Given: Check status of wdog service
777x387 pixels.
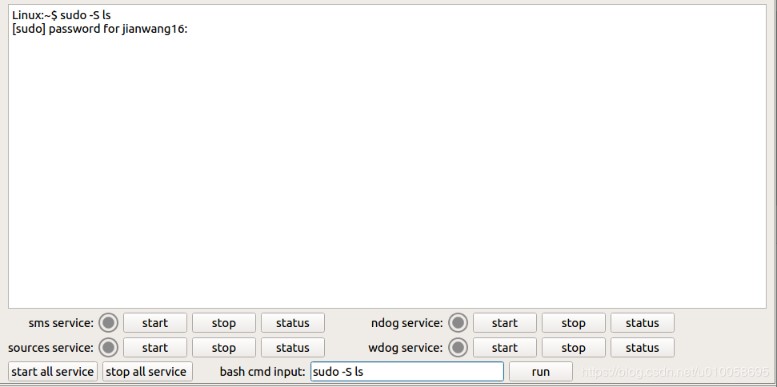Looking at the screenshot, I should [x=642, y=347].
